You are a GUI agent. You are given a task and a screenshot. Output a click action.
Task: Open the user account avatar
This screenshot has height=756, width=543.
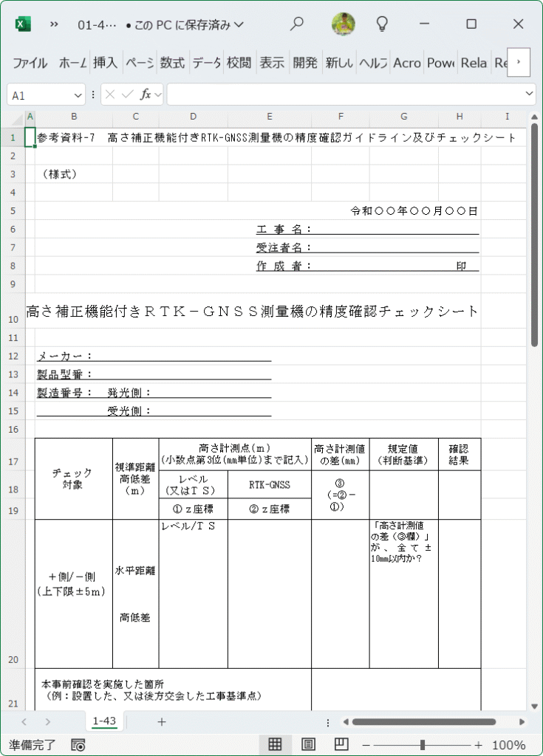pyautogui.click(x=344, y=24)
